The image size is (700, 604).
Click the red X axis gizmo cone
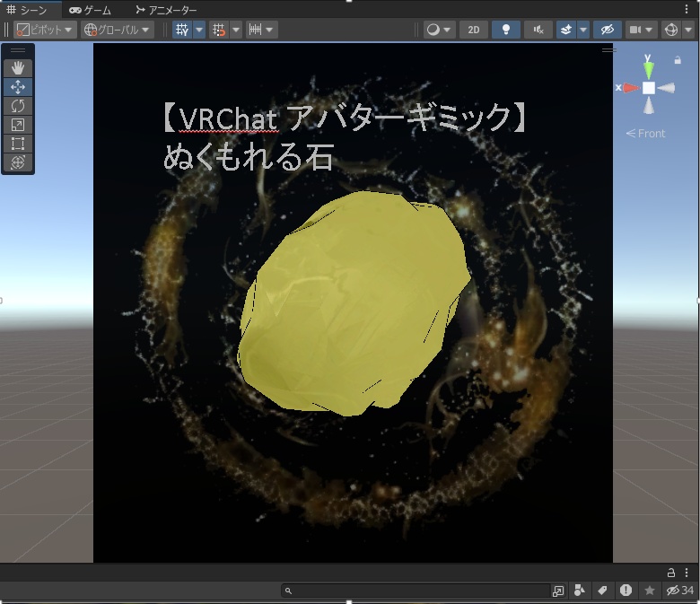click(631, 88)
